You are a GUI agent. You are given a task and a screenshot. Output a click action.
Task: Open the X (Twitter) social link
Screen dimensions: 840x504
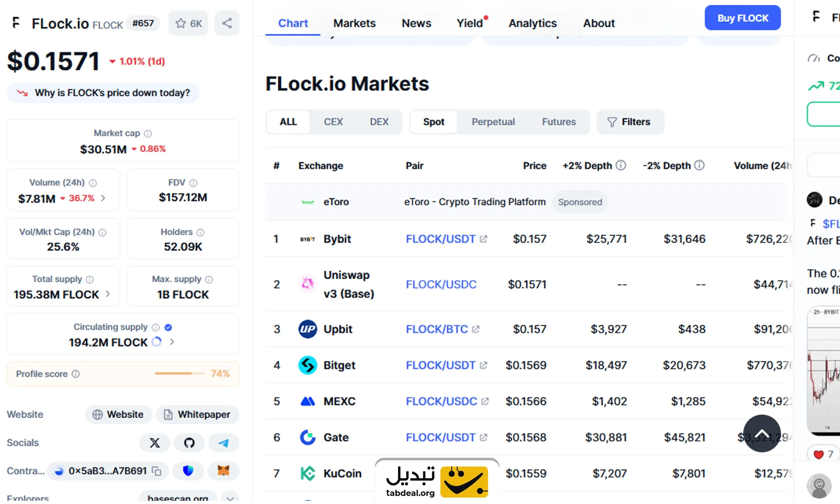coord(155,443)
